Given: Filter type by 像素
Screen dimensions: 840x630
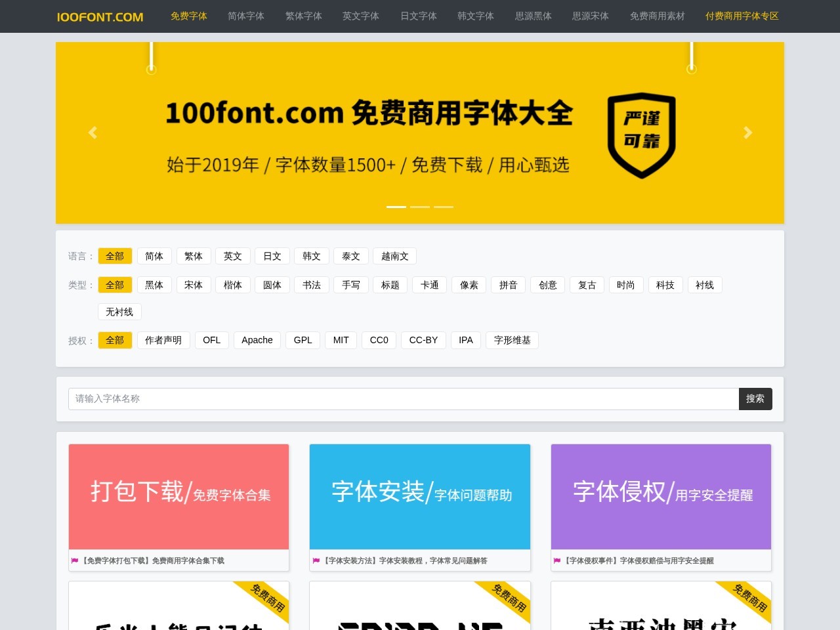Looking at the screenshot, I should (x=469, y=285).
